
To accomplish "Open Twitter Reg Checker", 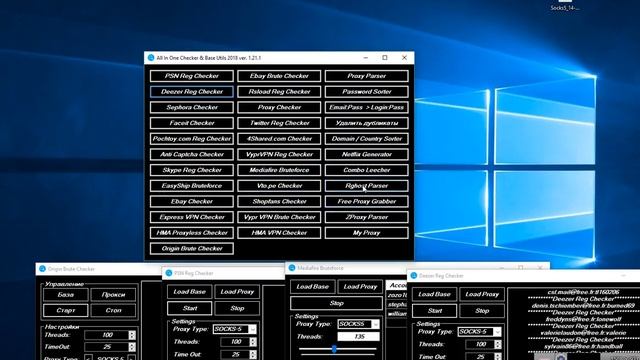I will 279,123.
